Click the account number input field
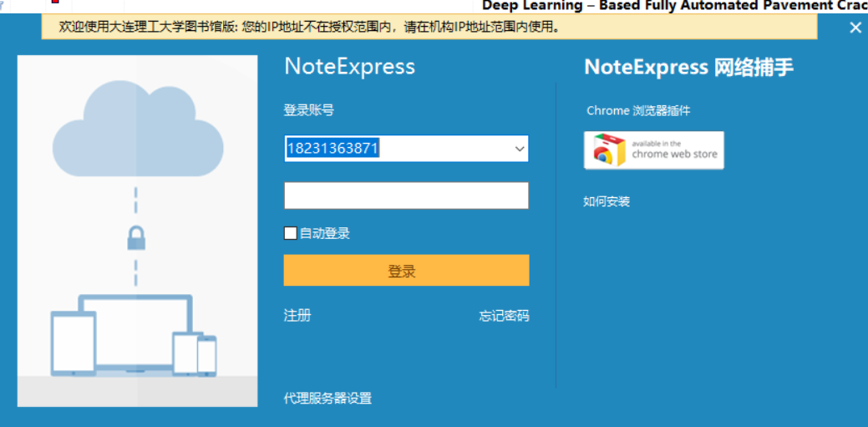 coord(406,149)
